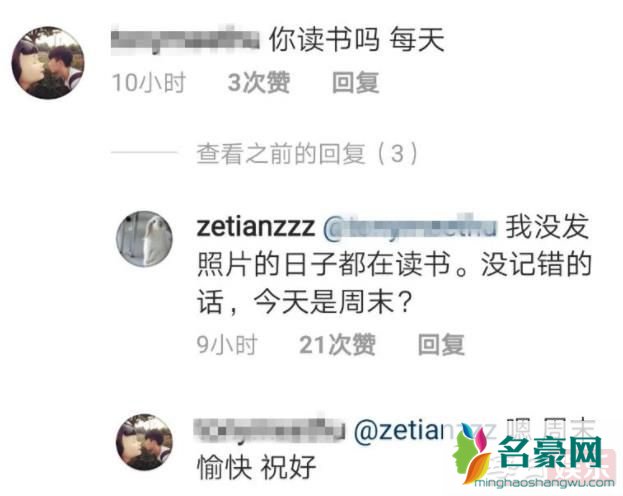This screenshot has width=623, height=496.
Task: Open the zetianzzz username link
Action: [x=256, y=227]
